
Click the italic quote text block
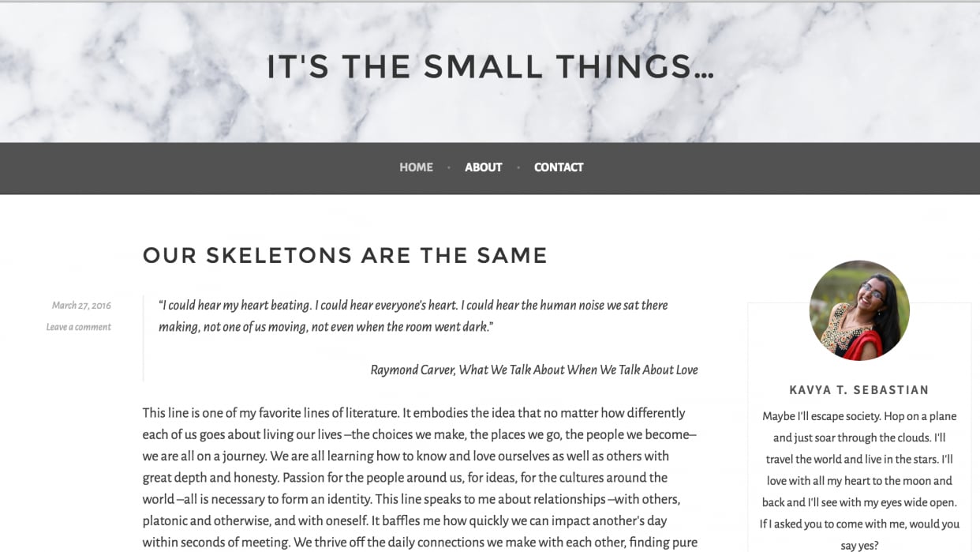click(413, 316)
